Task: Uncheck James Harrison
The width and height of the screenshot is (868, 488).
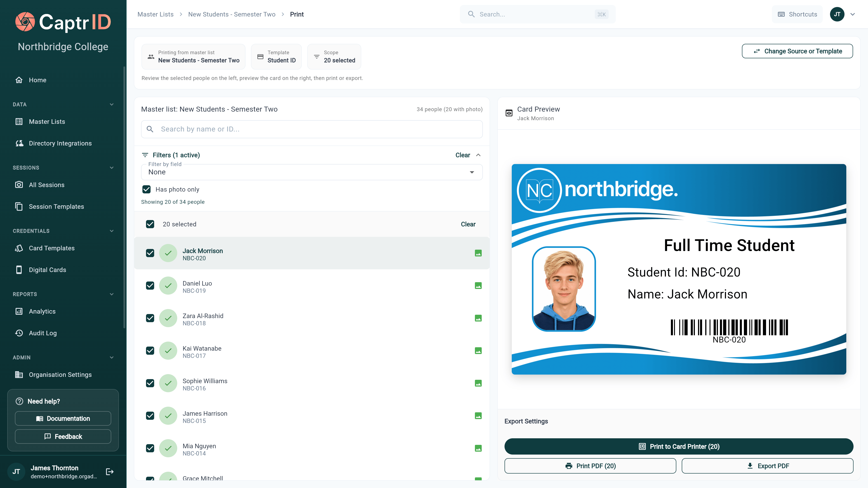Action: pos(150,416)
